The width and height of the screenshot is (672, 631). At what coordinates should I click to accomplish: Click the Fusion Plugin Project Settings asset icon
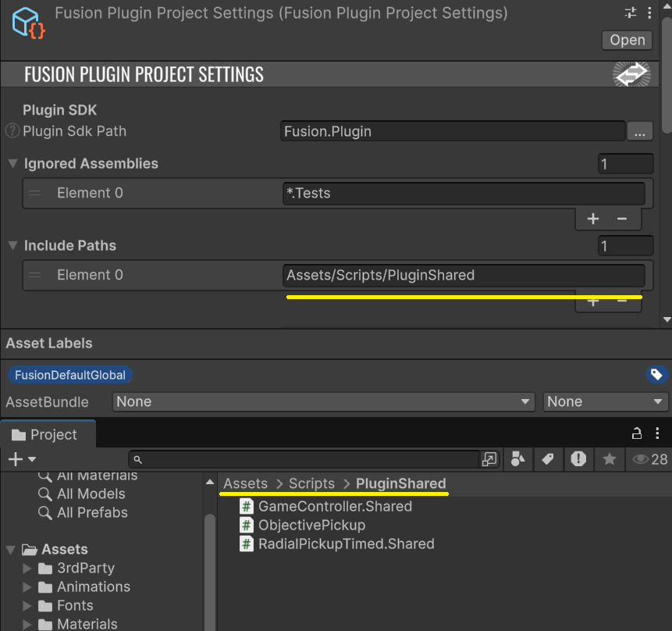click(28, 23)
